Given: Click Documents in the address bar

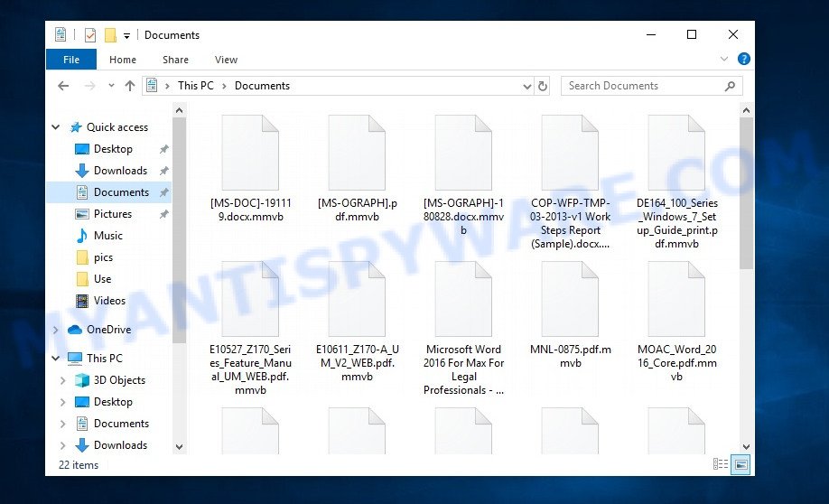Looking at the screenshot, I should [262, 86].
